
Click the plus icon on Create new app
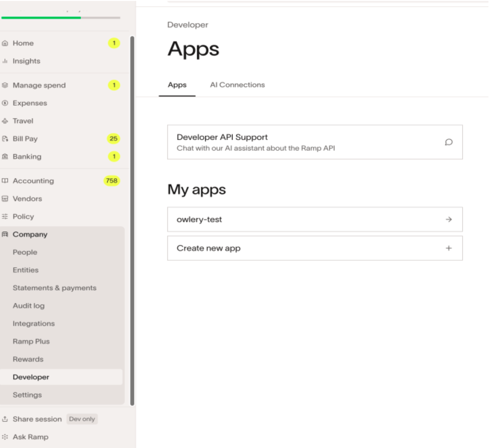(449, 248)
